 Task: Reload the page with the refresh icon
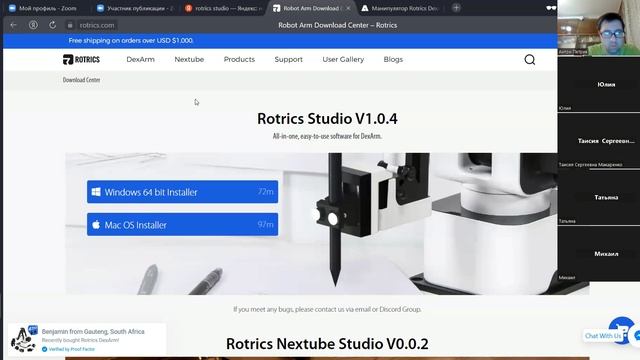[x=52, y=25]
